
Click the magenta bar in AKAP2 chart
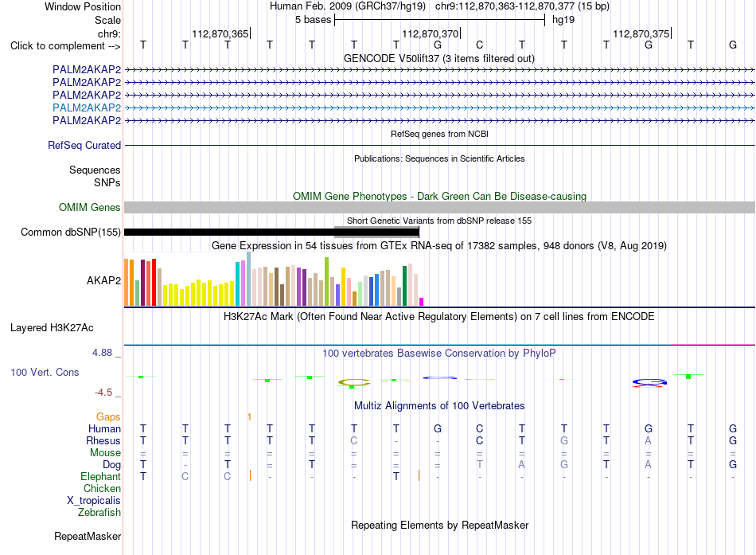(422, 302)
